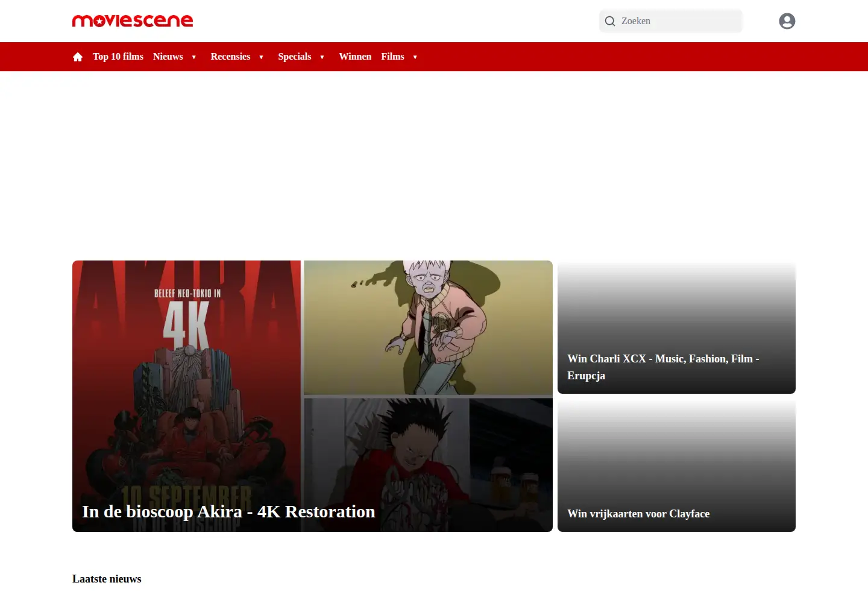868x603 pixels.
Task: Open the user account profile icon
Action: tap(787, 21)
